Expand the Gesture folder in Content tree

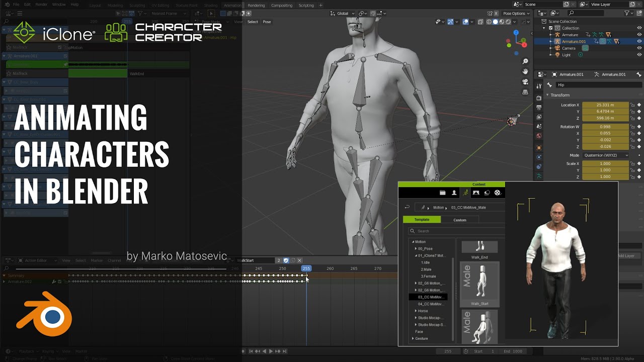tap(413, 338)
